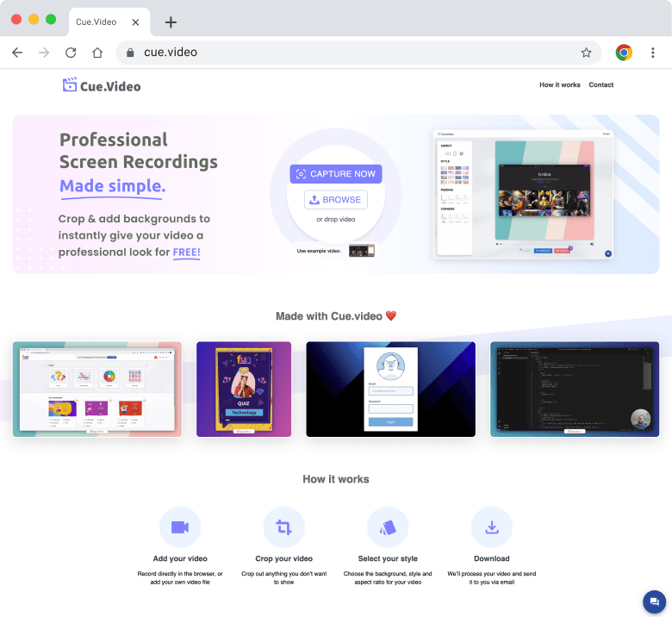Click the 'Add your video' label
Image resolution: width=672 pixels, height=617 pixels.
(180, 558)
